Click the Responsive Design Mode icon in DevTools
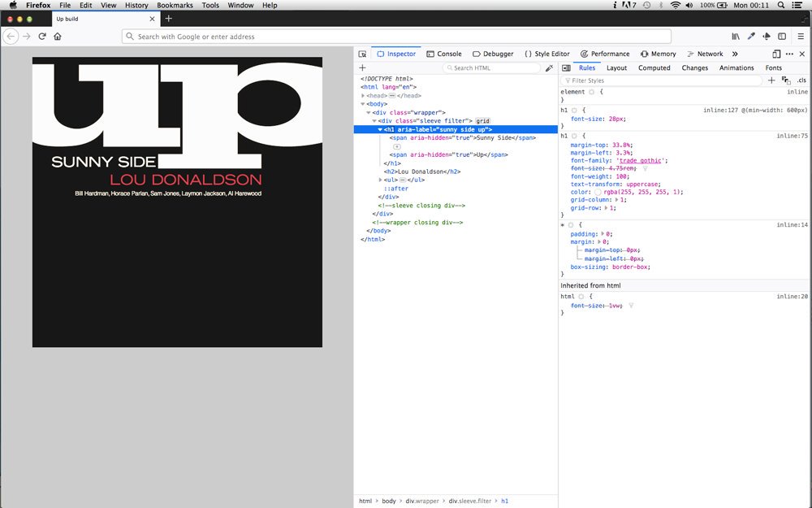812x508 pixels. tap(776, 54)
